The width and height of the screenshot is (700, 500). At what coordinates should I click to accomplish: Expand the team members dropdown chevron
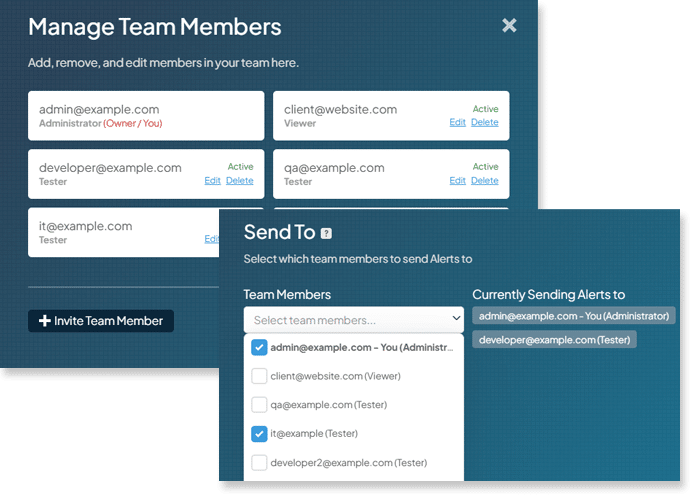[x=456, y=318]
